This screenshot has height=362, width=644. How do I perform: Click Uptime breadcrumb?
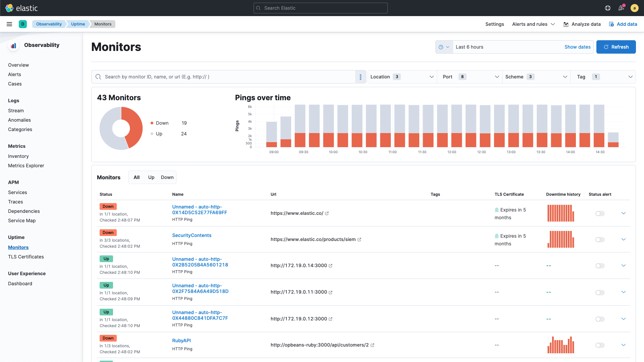point(78,24)
